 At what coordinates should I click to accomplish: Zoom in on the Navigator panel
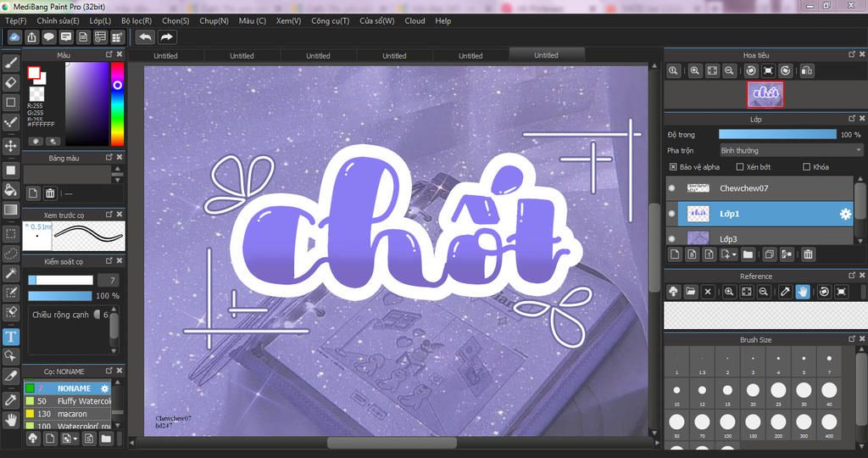695,70
